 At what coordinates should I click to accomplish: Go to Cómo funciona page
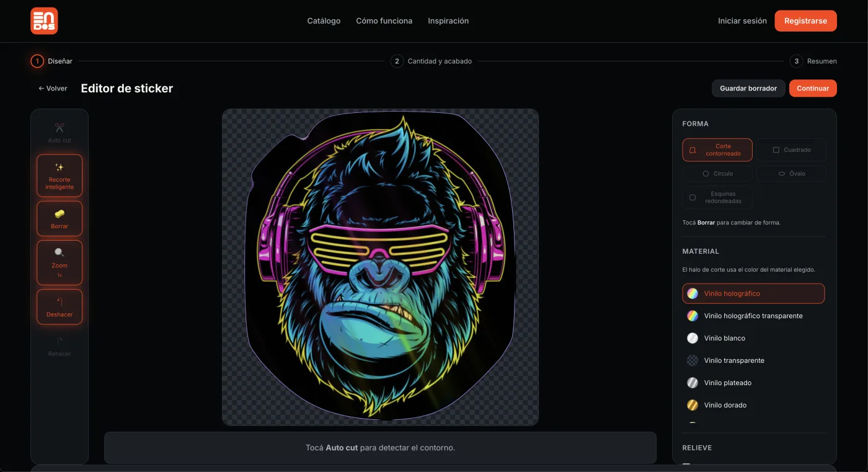pyautogui.click(x=384, y=21)
